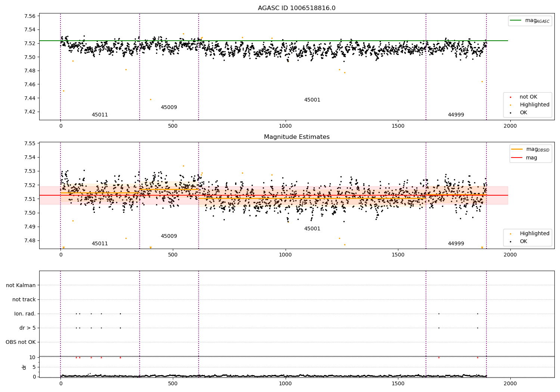
Task: Click the 'OK' legend entry below 'Highlighted' in top plot
Action: point(523,113)
